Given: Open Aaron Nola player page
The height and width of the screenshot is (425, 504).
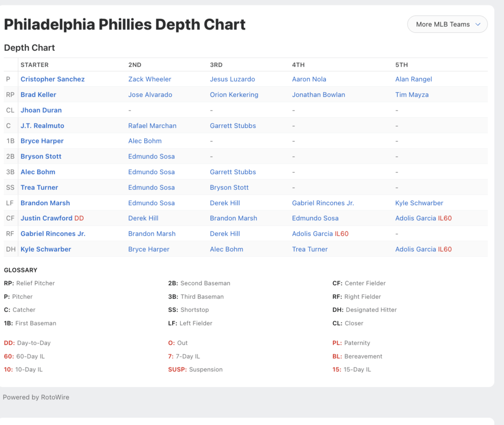Looking at the screenshot, I should [x=309, y=79].
